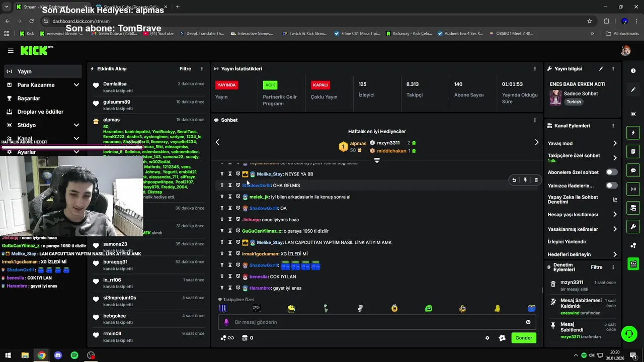This screenshot has height=362, width=644.
Task: Toggle Yalnızca ifadelerle switch
Action: [611, 186]
